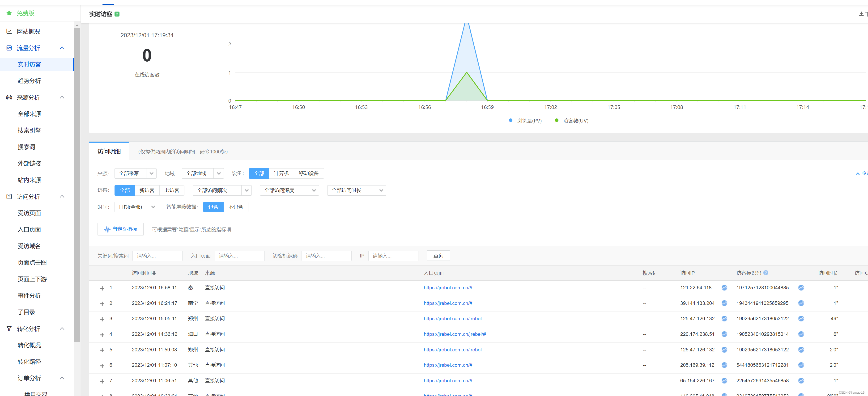Collapse the 来源分析 sidebar section
Image resolution: width=868 pixels, height=396 pixels.
[x=62, y=98]
